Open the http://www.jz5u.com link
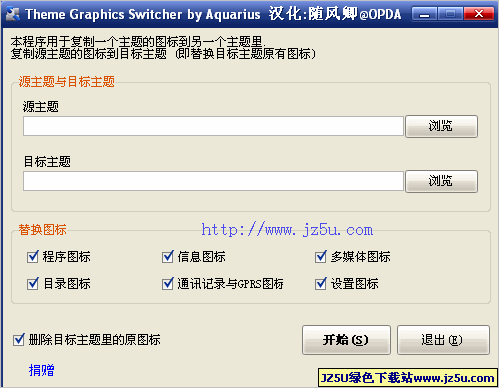The width and height of the screenshot is (499, 388). coord(287,230)
